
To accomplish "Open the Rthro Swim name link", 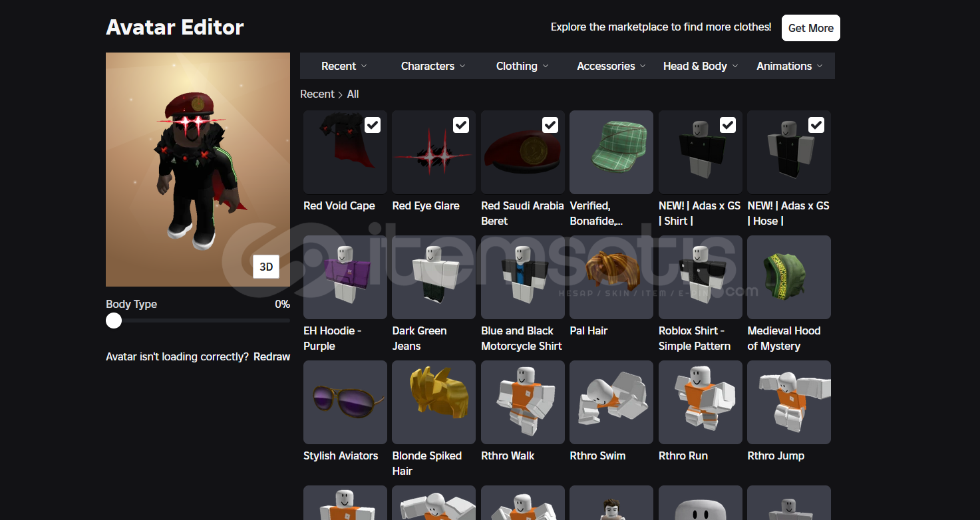I will click(597, 455).
